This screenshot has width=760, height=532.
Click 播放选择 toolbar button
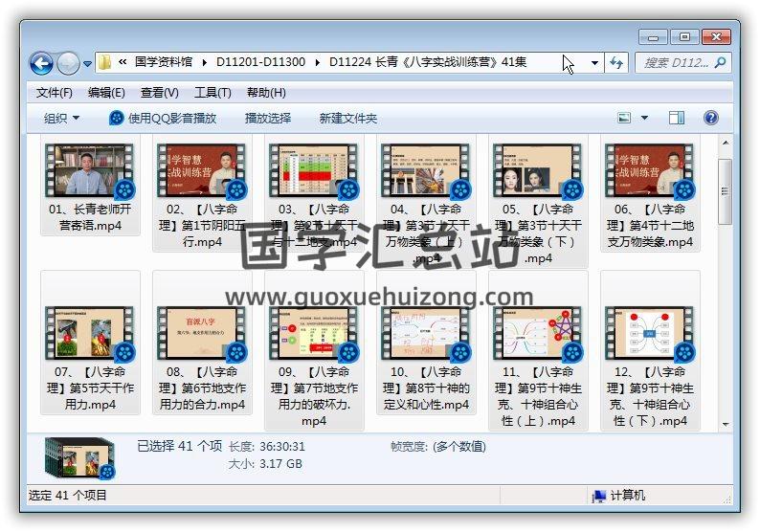268,119
